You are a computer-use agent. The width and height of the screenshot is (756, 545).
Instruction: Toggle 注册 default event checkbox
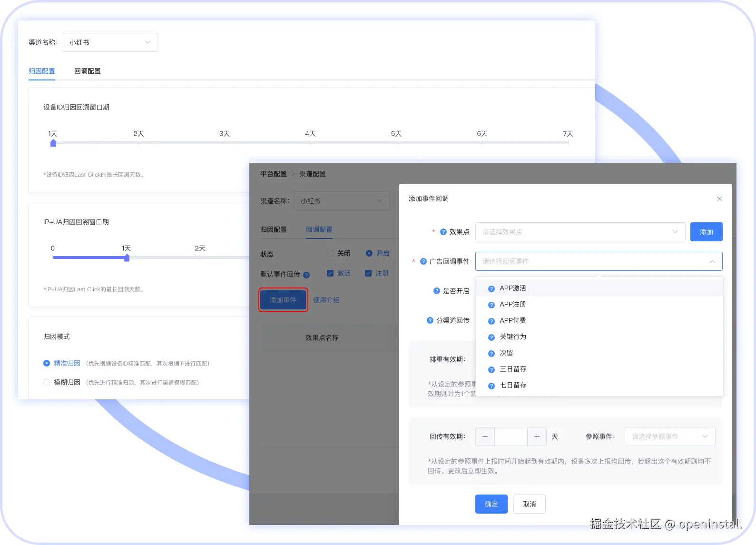pos(368,273)
